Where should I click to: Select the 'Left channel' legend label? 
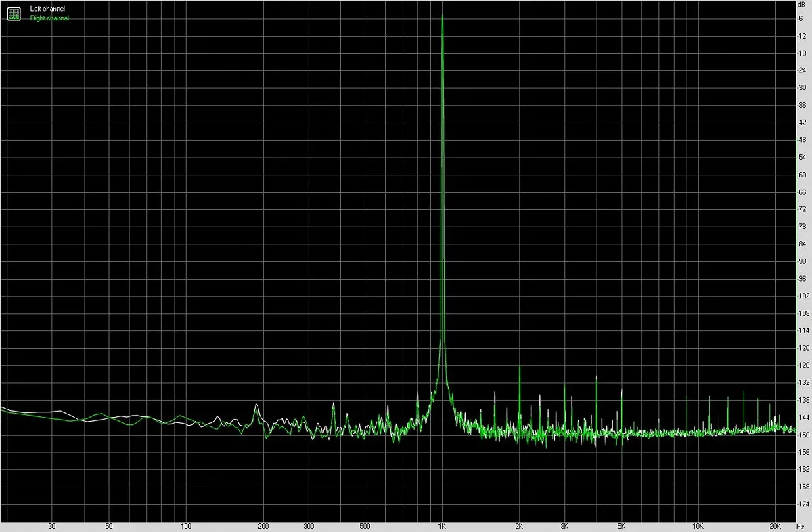pos(47,9)
